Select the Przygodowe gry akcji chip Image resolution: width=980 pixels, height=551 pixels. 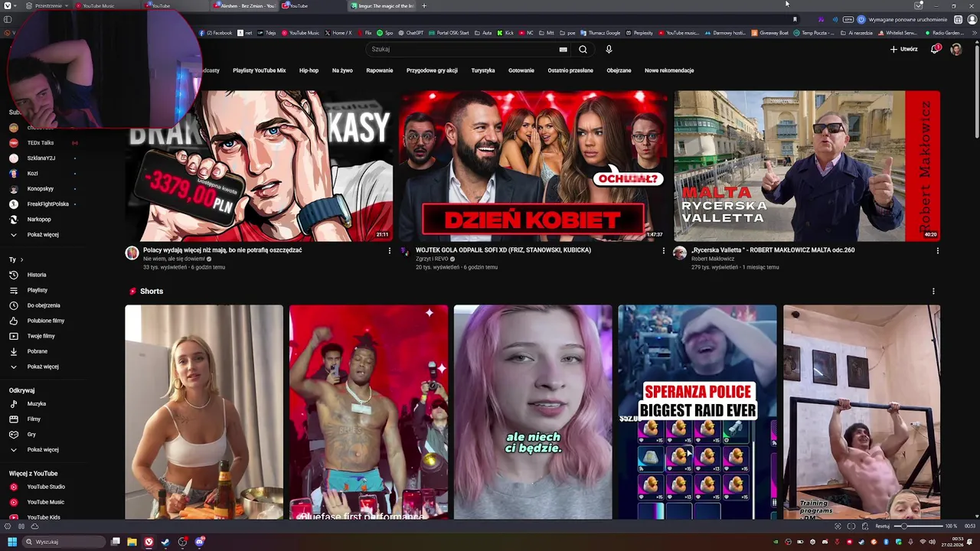point(432,70)
